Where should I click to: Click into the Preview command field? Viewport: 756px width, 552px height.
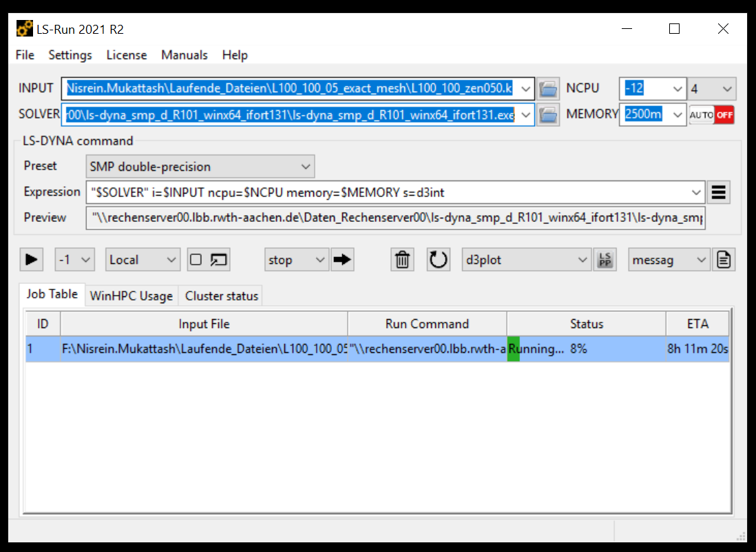(x=395, y=218)
